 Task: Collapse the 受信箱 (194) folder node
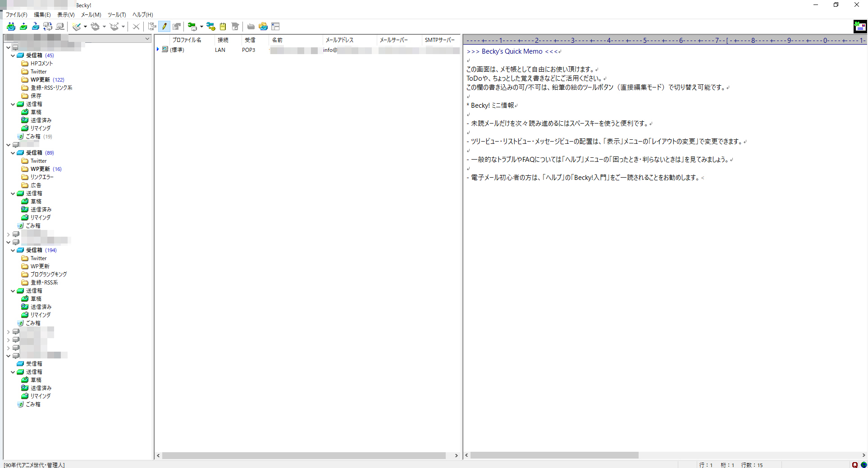pos(13,250)
